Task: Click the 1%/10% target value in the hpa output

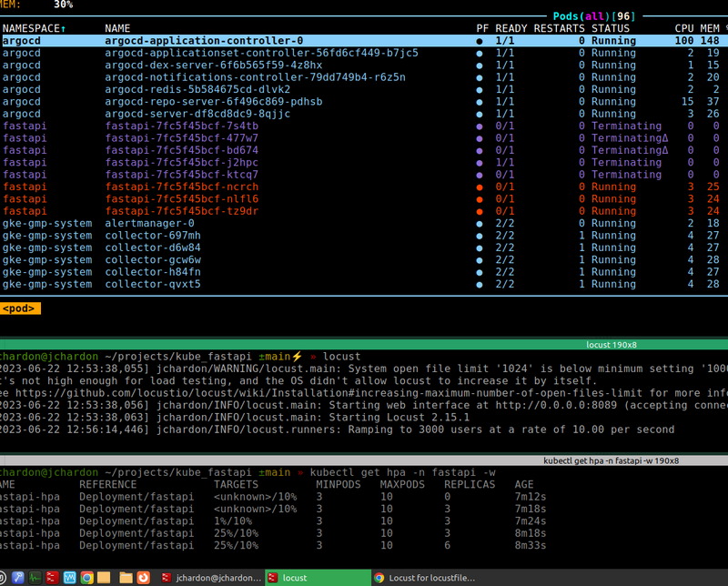Action: pos(233,521)
